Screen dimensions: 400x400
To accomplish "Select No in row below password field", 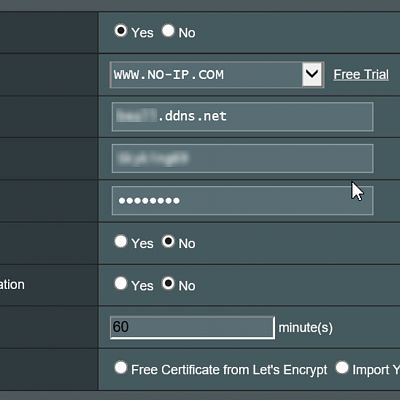I will (x=168, y=241).
